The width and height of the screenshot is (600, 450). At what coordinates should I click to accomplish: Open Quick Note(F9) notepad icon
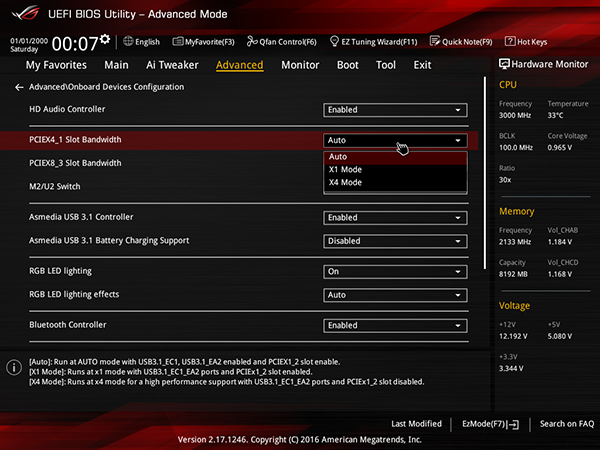(435, 41)
